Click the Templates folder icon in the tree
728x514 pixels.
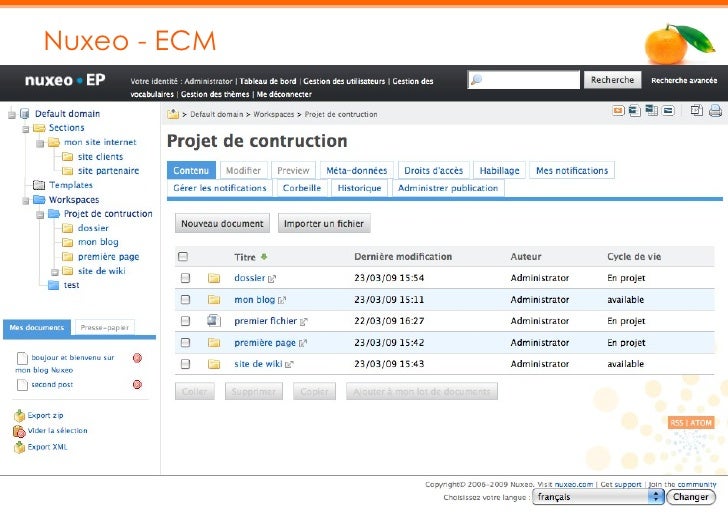pos(39,185)
